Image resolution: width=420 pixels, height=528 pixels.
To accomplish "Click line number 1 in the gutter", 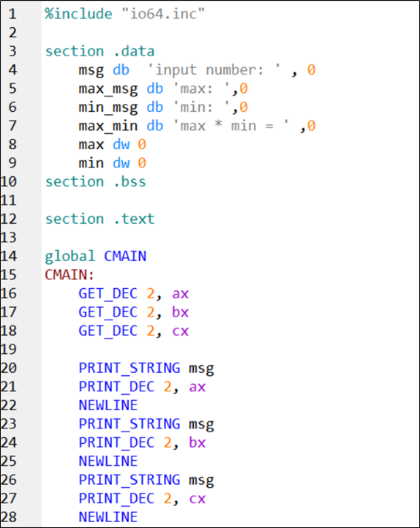I will point(12,14).
